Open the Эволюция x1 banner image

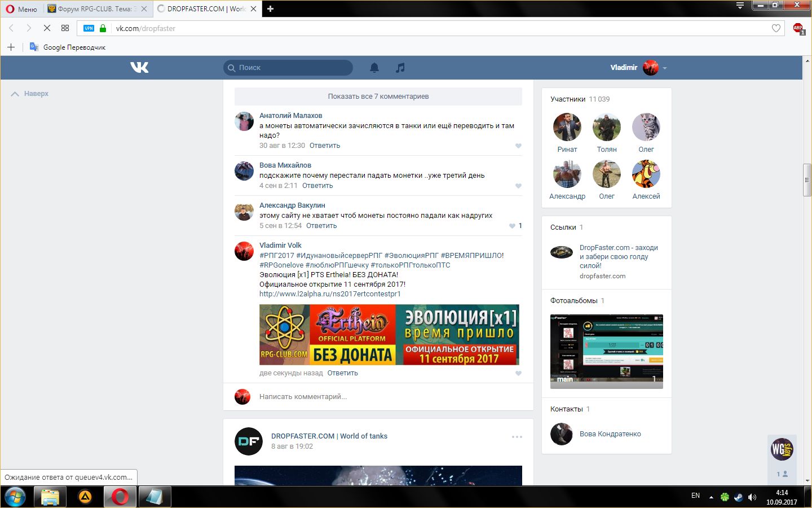click(389, 335)
